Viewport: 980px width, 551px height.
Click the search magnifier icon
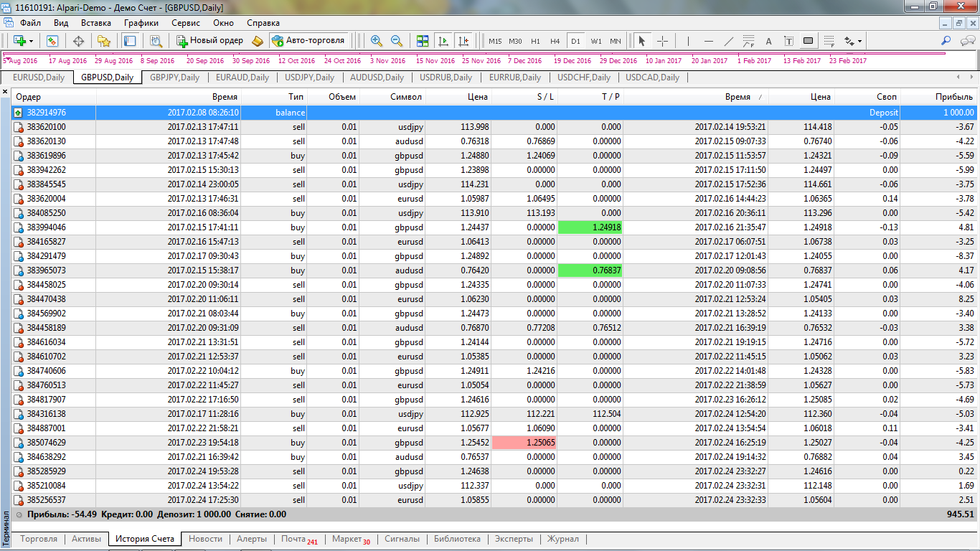tap(946, 41)
